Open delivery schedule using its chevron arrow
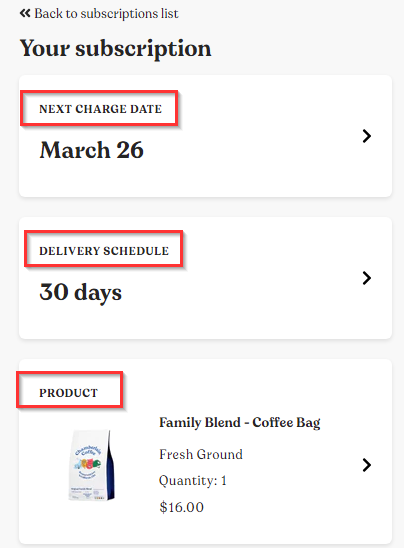The image size is (404, 548). coord(366,278)
